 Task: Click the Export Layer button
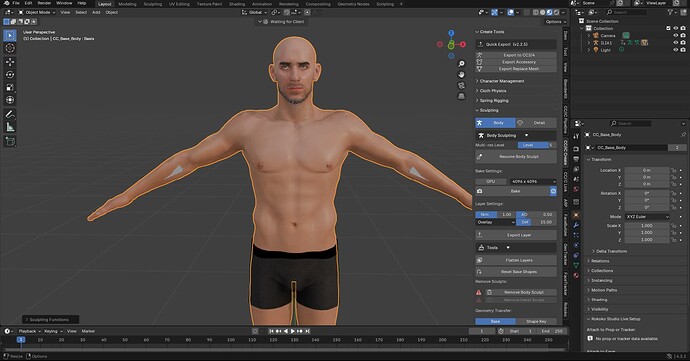point(516,235)
